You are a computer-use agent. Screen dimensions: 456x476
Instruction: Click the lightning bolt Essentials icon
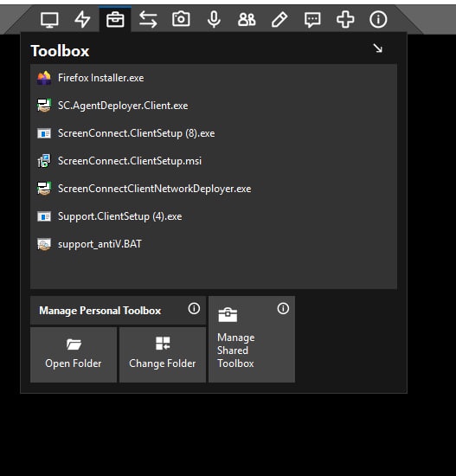(x=82, y=20)
